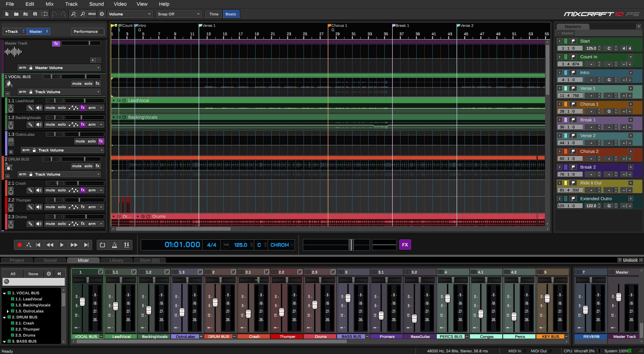
Task: Click the Verse 1 marker flag on the timeline
Action: pyautogui.click(x=201, y=25)
